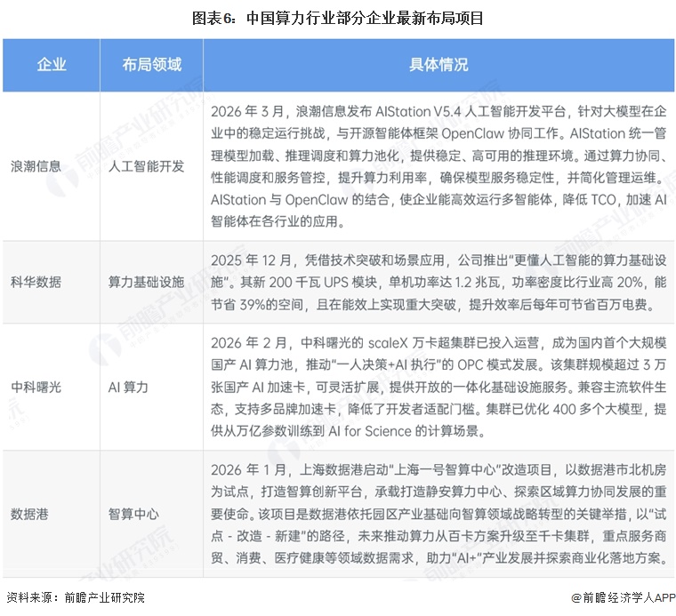Click the description starting '2026 年 1 月，上海数据港启动'

[x=439, y=514]
